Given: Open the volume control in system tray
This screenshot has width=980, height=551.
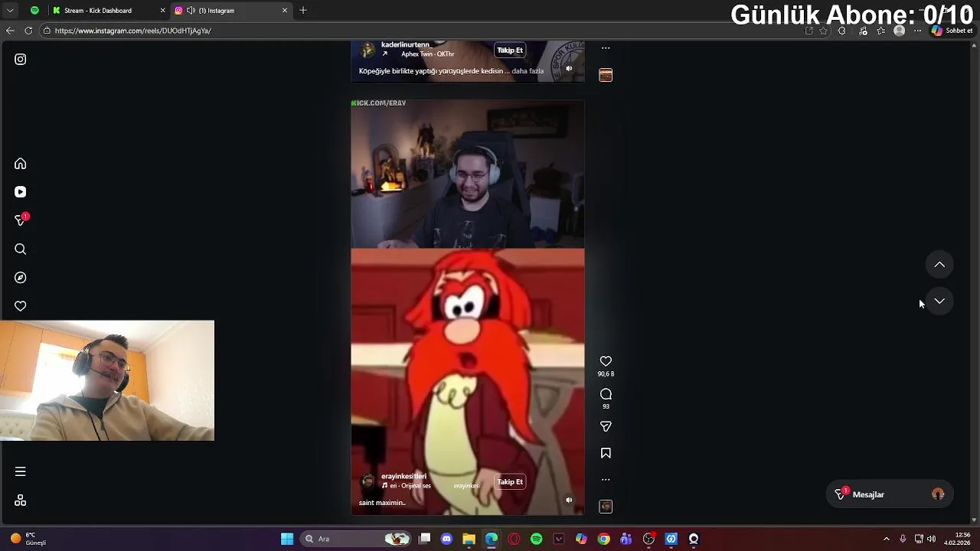Looking at the screenshot, I should (931, 539).
